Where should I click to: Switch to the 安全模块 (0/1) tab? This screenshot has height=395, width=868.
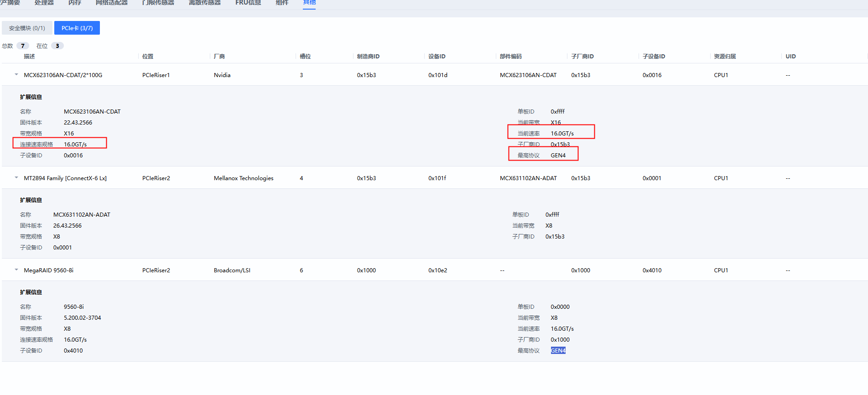27,28
